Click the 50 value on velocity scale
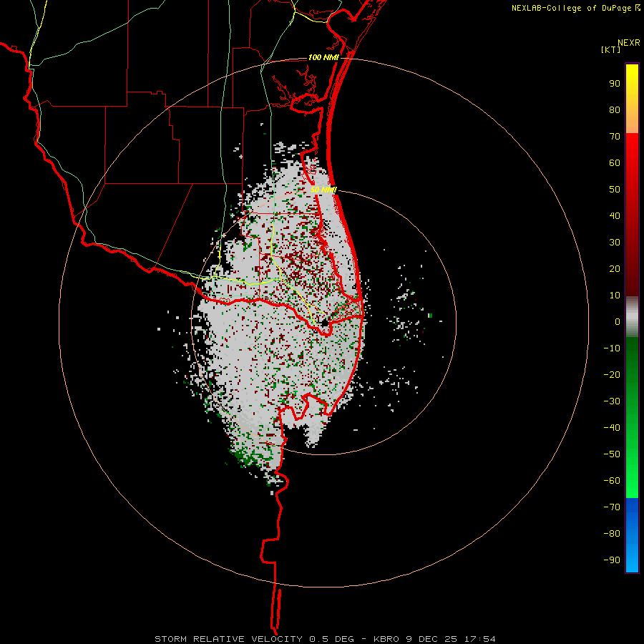This screenshot has height=644, width=644. pyautogui.click(x=615, y=190)
